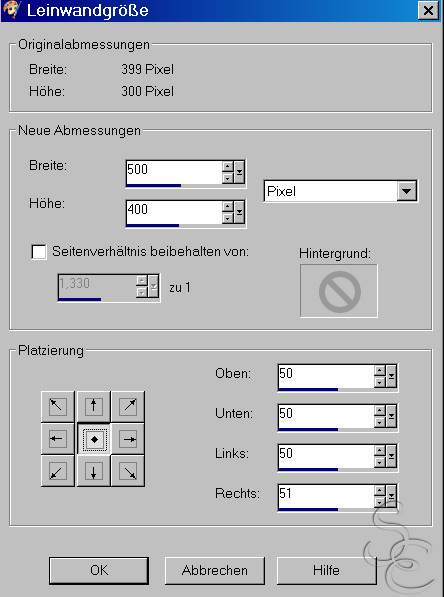Open Hilfe for canvas size dialog
Image resolution: width=444 pixels, height=597 pixels.
tap(326, 570)
